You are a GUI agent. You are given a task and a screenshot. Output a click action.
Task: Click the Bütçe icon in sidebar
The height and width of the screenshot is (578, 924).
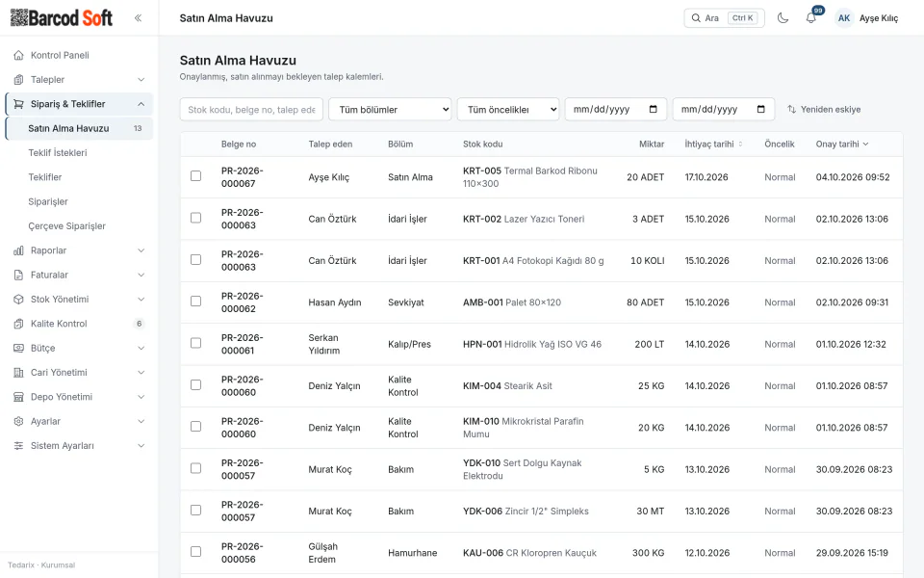[x=19, y=348]
